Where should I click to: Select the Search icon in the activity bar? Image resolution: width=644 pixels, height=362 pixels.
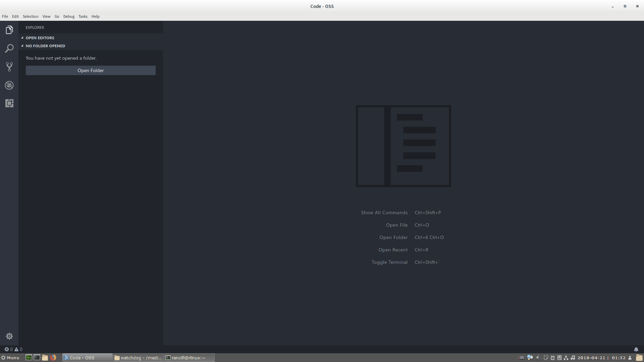(x=9, y=49)
